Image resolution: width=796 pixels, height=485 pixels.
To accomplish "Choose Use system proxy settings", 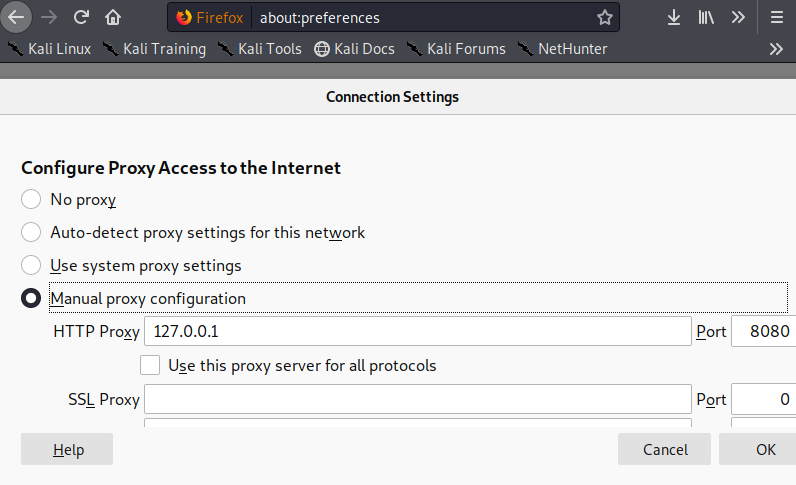I will (x=31, y=266).
